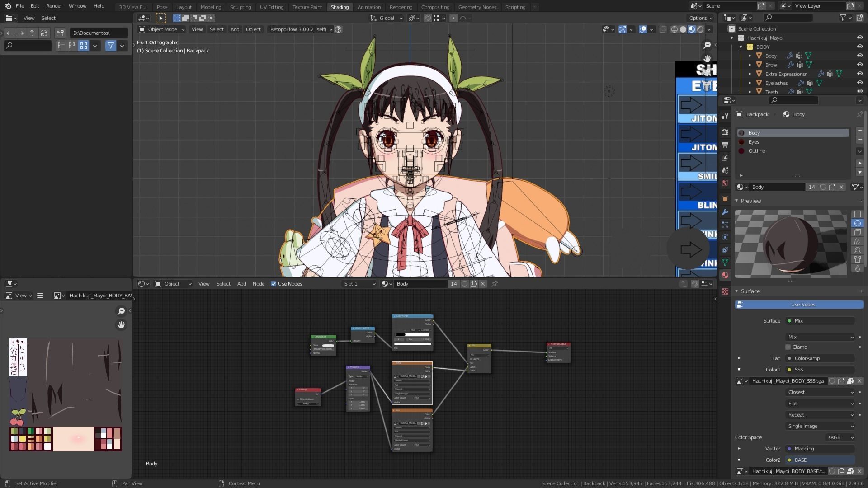Open RetopoFlow help question mark

338,29
